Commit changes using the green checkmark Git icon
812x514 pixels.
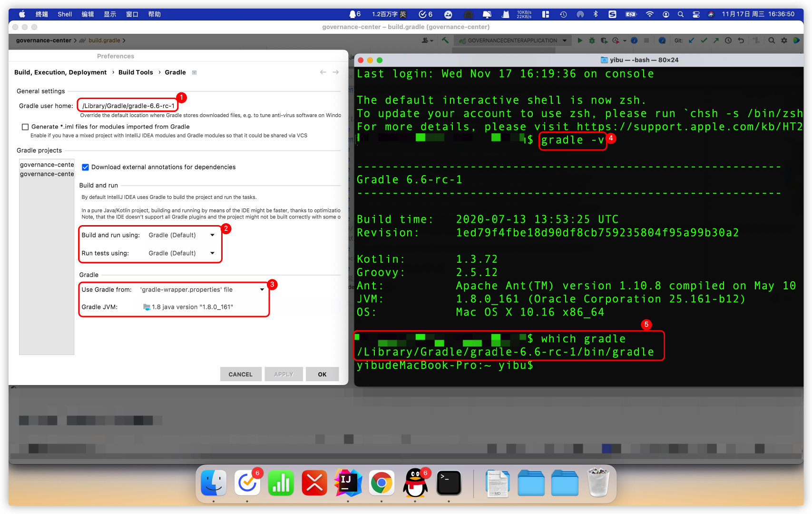(x=704, y=40)
